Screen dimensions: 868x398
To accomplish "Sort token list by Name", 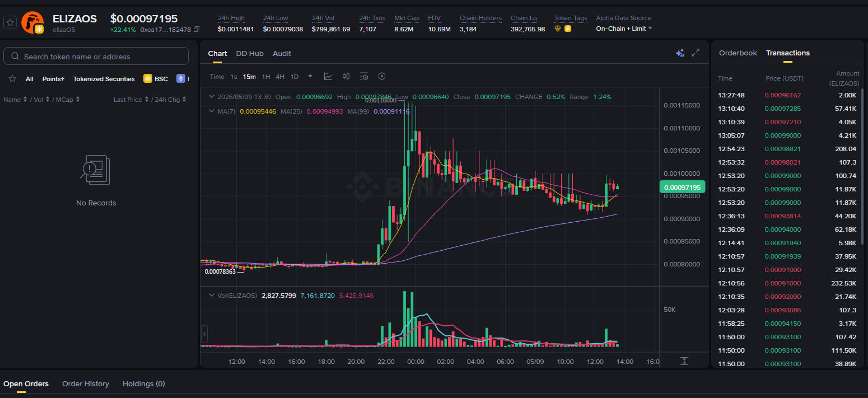I will [15, 100].
